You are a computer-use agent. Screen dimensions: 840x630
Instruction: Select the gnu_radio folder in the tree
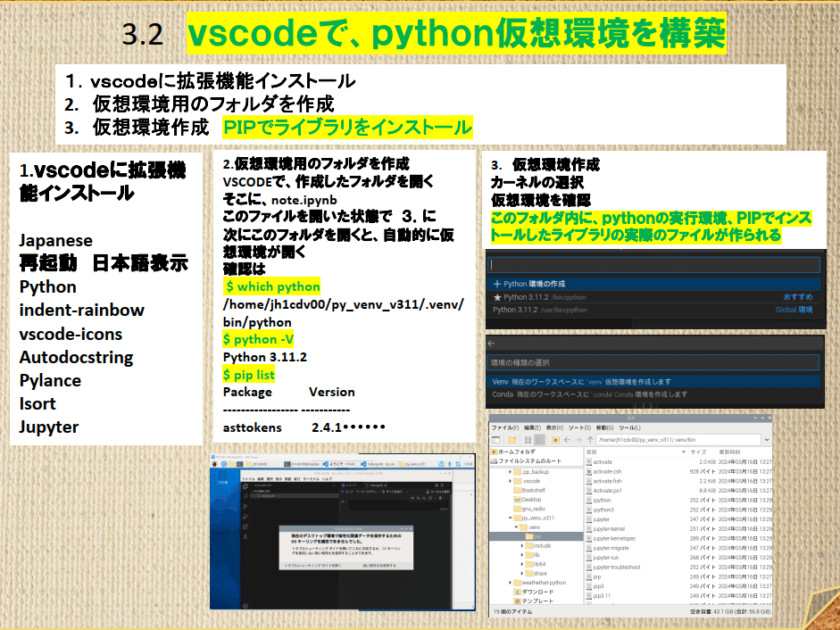click(529, 509)
